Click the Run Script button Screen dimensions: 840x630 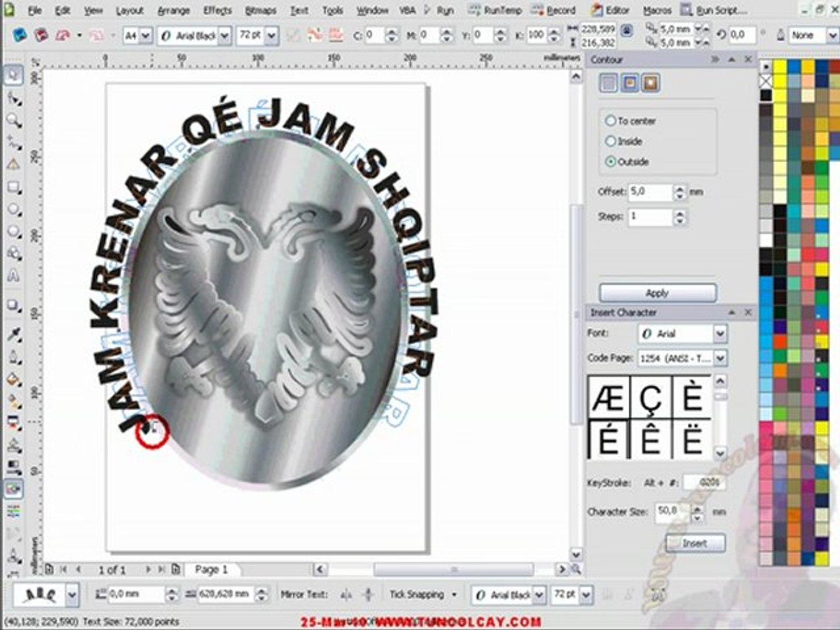pos(714,10)
